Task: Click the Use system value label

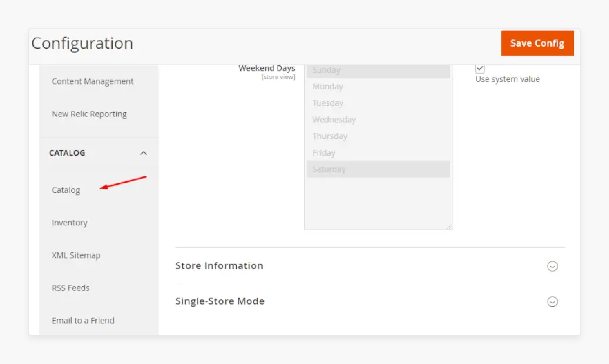Action: (x=508, y=79)
